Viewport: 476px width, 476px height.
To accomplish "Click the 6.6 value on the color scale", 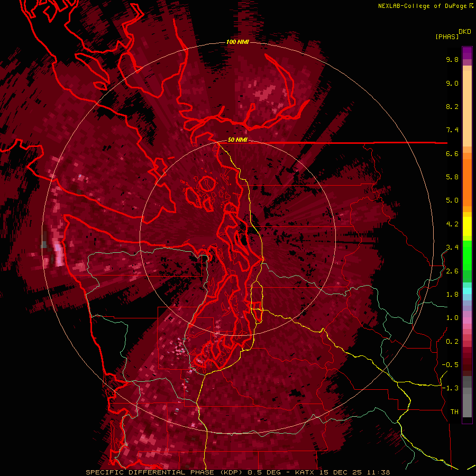I will (452, 153).
